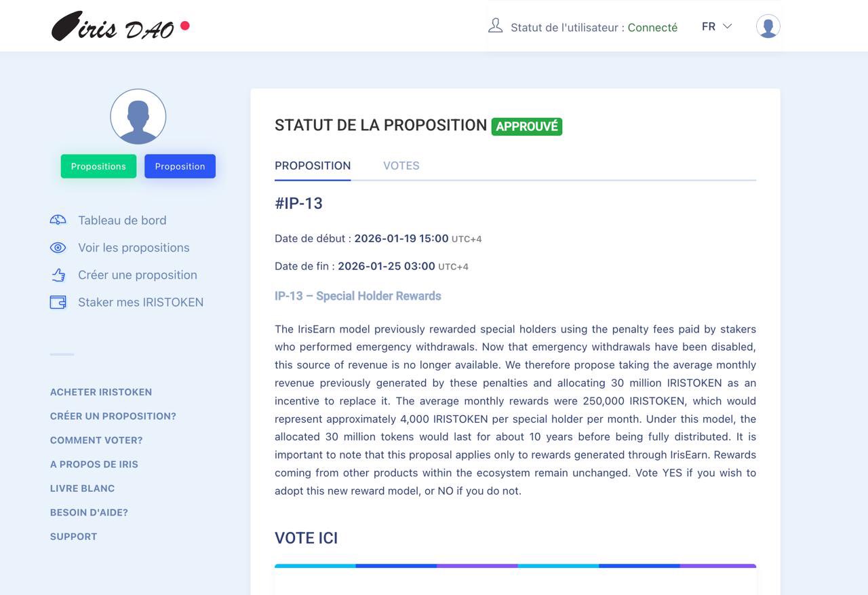The width and height of the screenshot is (868, 595).
Task: Open the FR language dropdown
Action: (x=709, y=26)
